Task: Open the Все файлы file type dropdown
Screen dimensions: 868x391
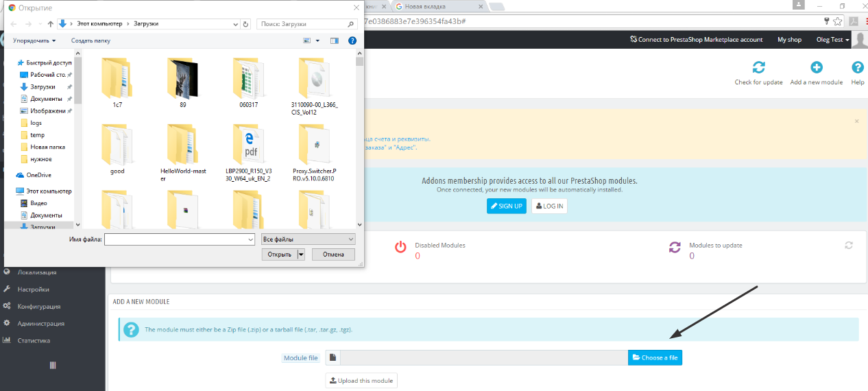Action: [309, 239]
